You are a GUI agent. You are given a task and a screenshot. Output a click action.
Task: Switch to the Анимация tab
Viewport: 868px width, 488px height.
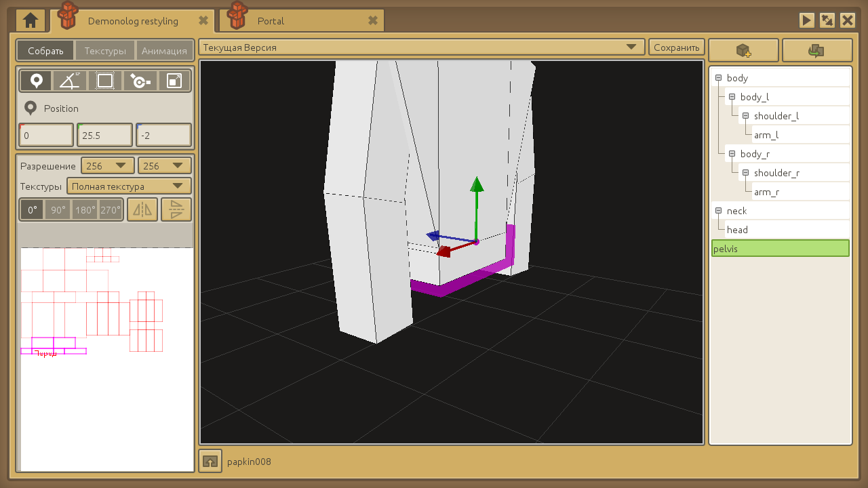click(164, 51)
